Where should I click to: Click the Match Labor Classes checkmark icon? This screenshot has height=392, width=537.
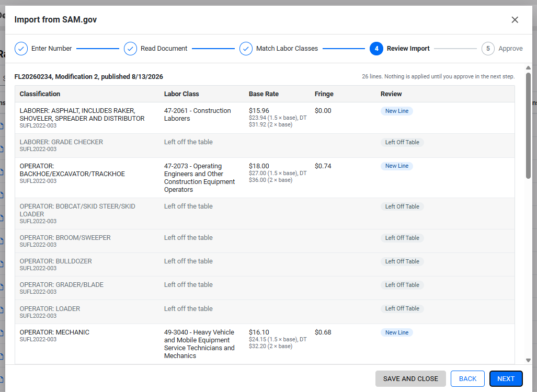pyautogui.click(x=246, y=49)
